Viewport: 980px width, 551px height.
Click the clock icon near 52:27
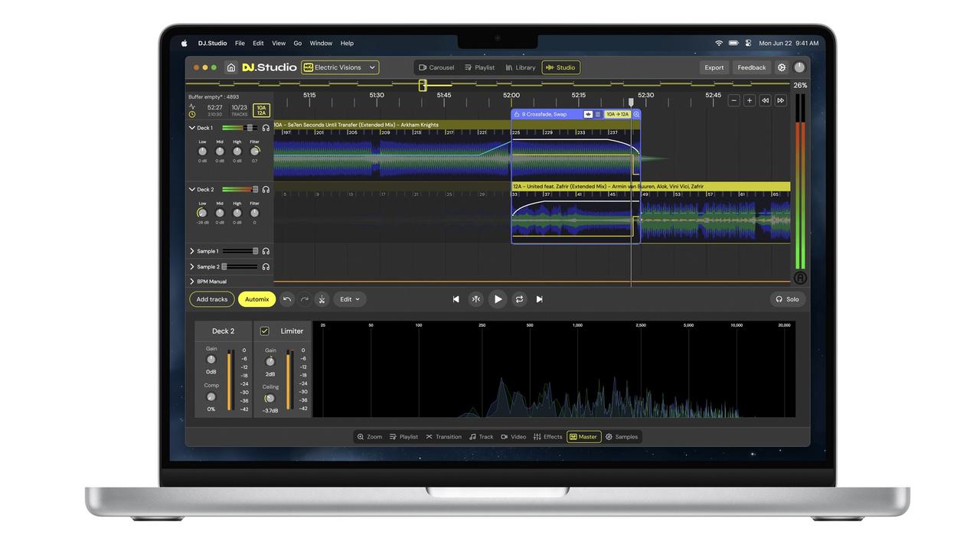(192, 114)
